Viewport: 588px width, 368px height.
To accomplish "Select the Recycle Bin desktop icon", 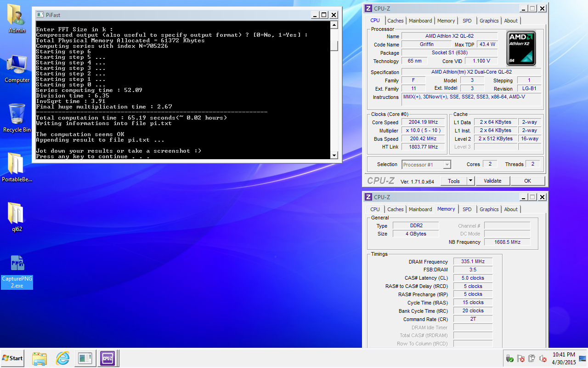I will (x=17, y=118).
